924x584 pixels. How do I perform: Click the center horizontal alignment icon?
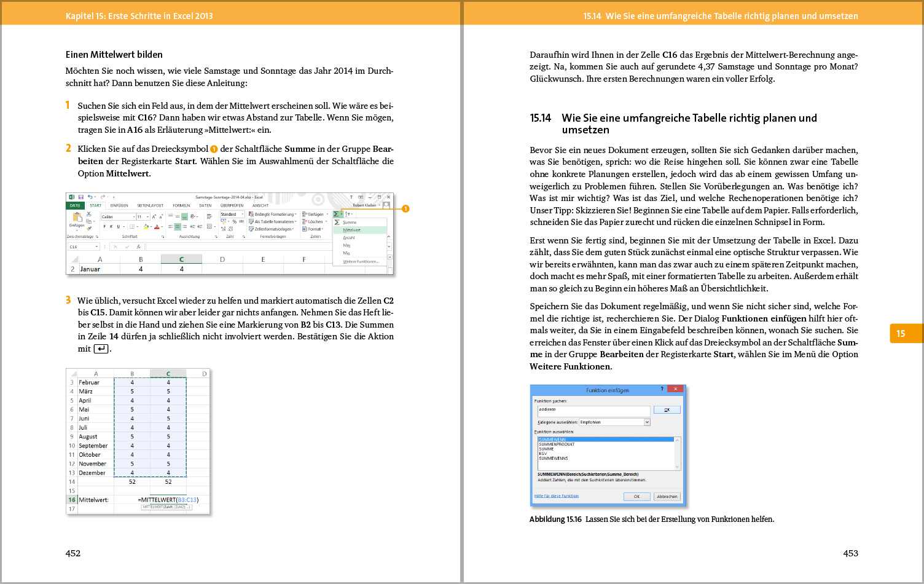tap(178, 227)
